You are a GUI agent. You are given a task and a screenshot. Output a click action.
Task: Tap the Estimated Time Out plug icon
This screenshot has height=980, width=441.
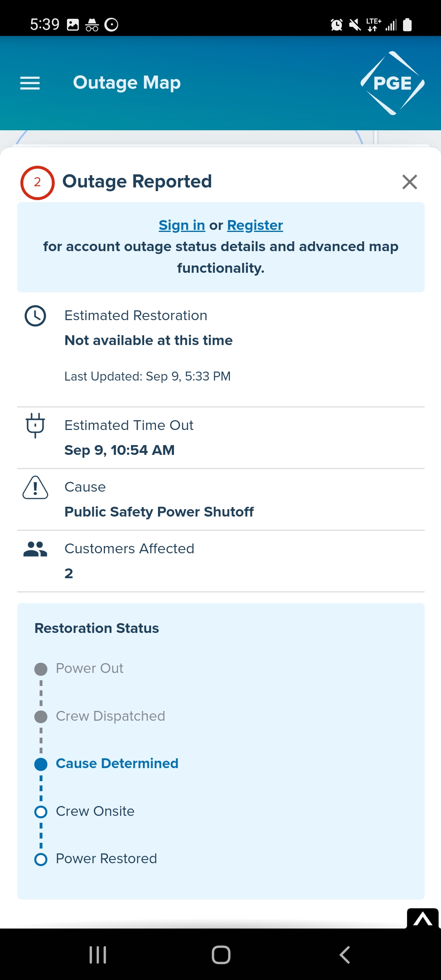(x=36, y=425)
